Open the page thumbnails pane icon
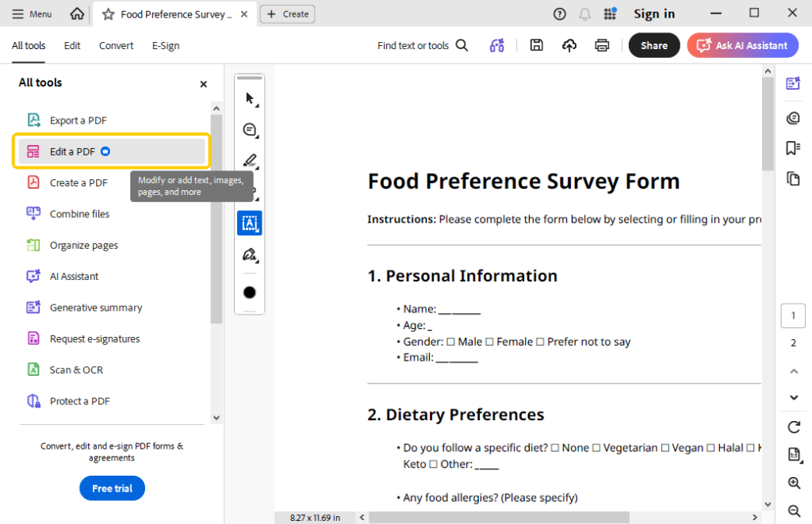 (x=793, y=179)
